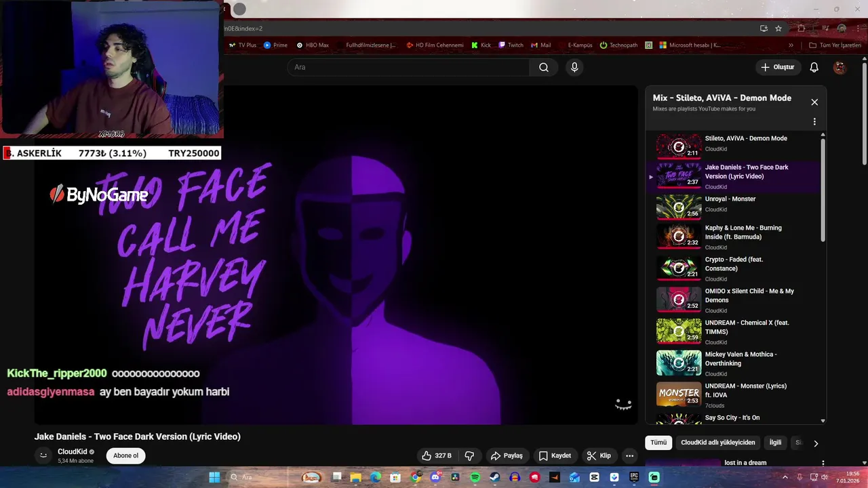The image size is (868, 488).
Task: Click the install/cast icon in address bar
Action: click(764, 28)
